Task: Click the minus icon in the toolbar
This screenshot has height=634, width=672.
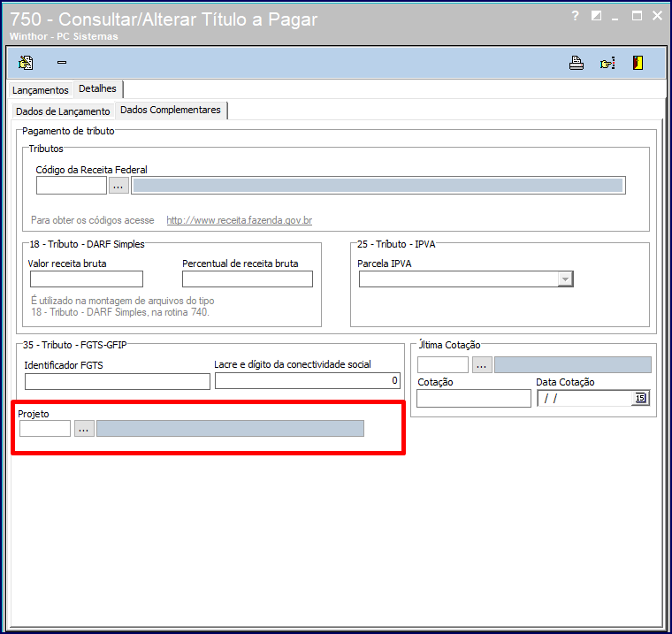Action: (x=62, y=63)
